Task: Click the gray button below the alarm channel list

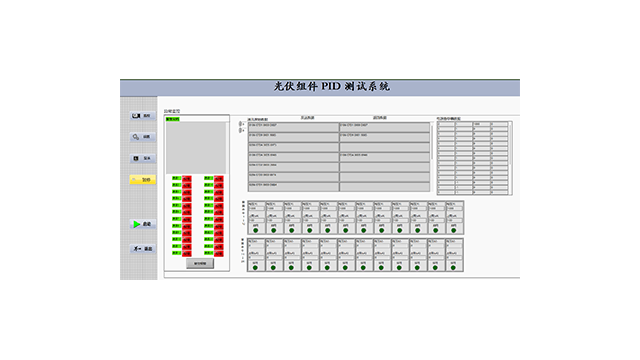Action: (x=200, y=263)
